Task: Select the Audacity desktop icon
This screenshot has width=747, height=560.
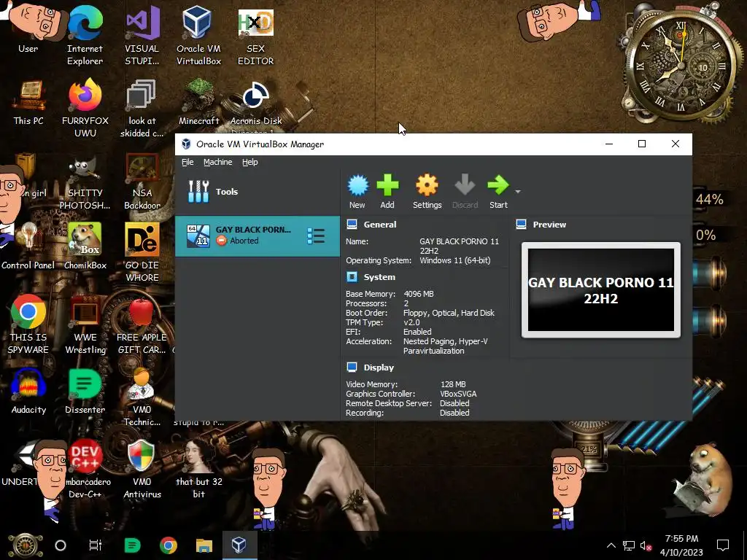Action: click(28, 392)
